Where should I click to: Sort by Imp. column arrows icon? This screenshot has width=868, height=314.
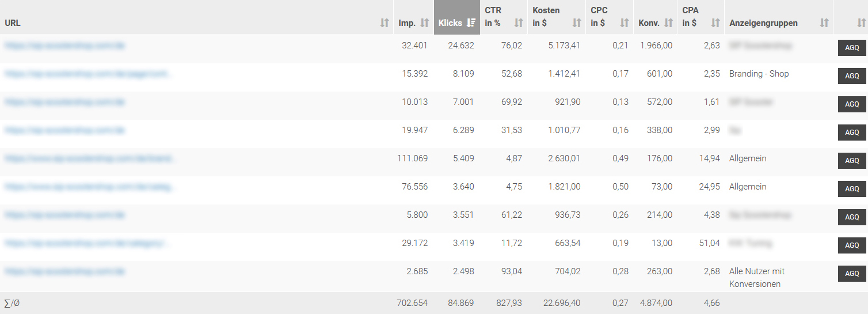pos(425,23)
